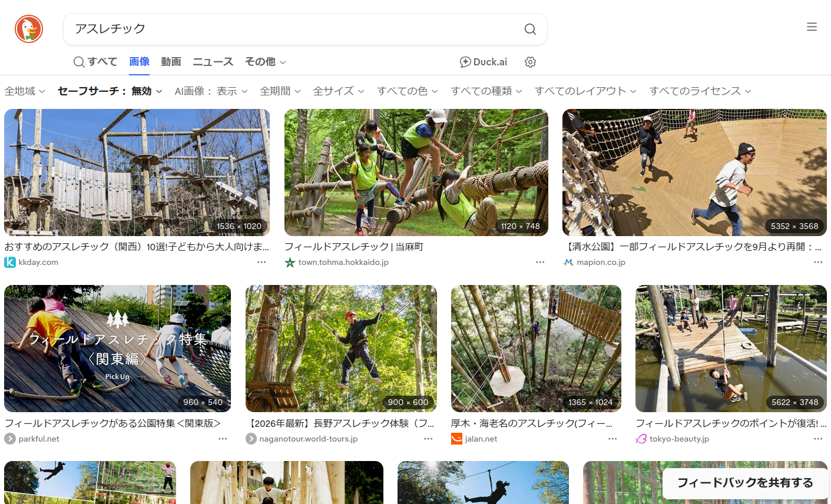Click the naganotour.world-tours.jp favicon
Image resolution: width=831 pixels, height=504 pixels.
(x=251, y=439)
